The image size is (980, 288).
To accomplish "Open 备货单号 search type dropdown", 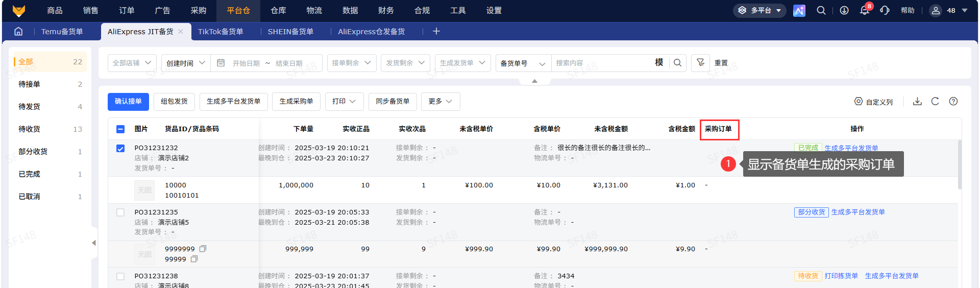I will (523, 63).
